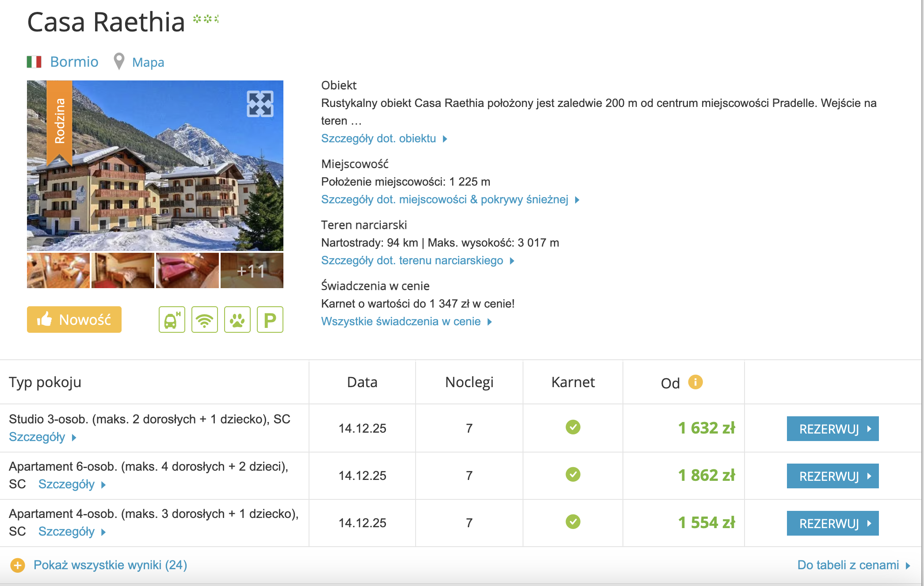Click the Italian flag icon
This screenshot has height=586, width=924.
[34, 62]
